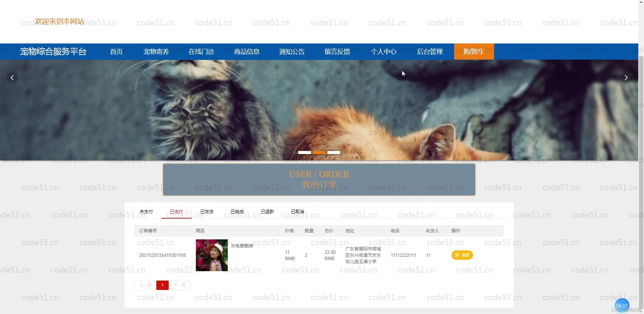Select the first carousel indicator bar
Viewport: 644px width, 314px height.
point(304,152)
